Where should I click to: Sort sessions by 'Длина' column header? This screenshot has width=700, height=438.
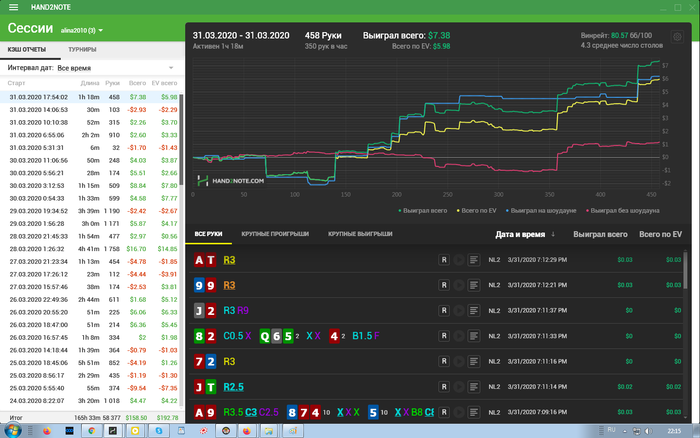pyautogui.click(x=90, y=83)
